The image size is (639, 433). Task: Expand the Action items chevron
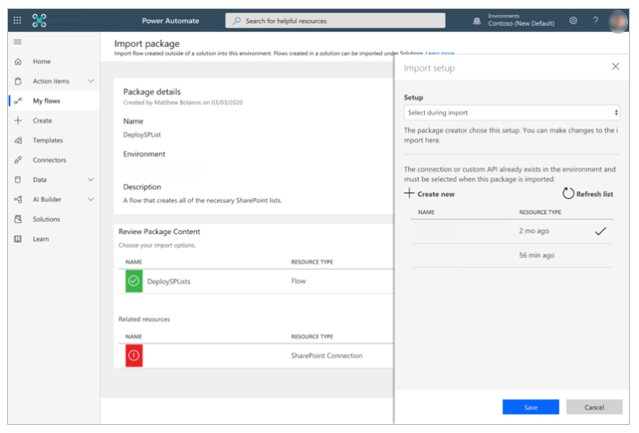pyautogui.click(x=91, y=81)
